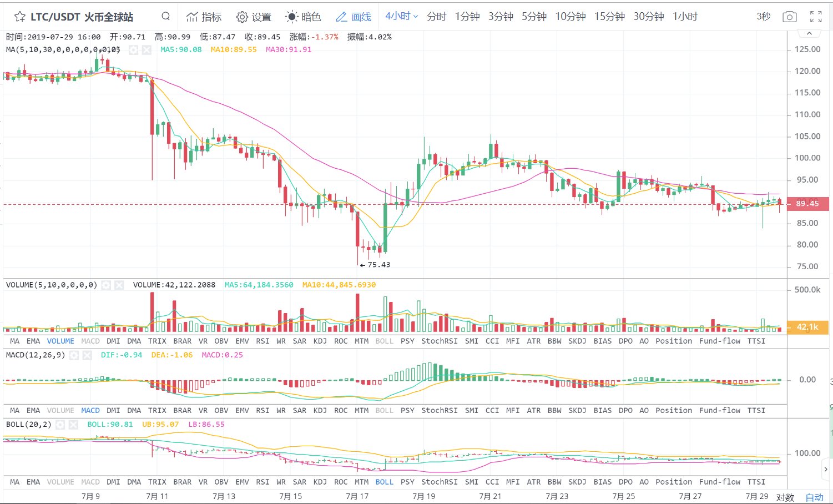Switch bottom pane to TTSI
Image resolution: width=833 pixels, height=504 pixels.
tap(756, 482)
